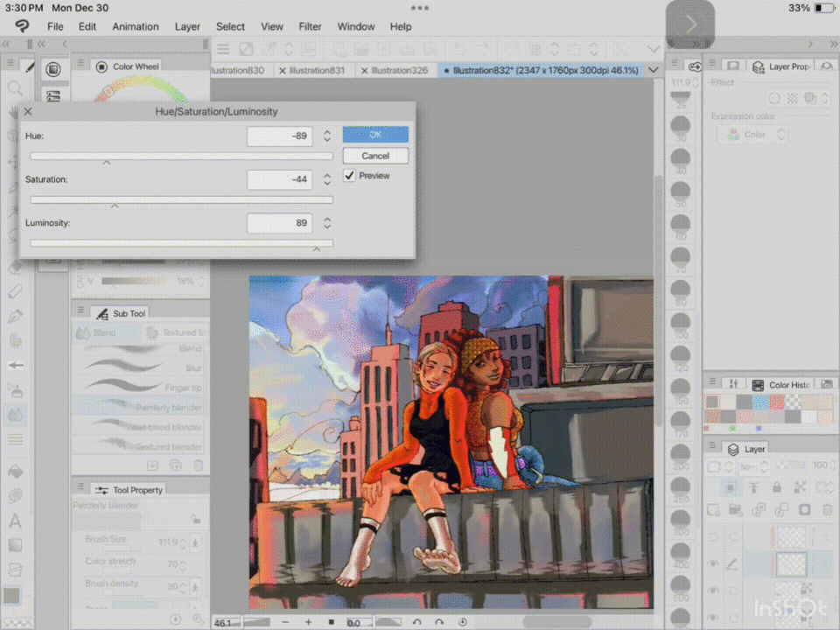The height and width of the screenshot is (630, 840).
Task: Click the Hue value stepper arrows
Action: pos(327,136)
